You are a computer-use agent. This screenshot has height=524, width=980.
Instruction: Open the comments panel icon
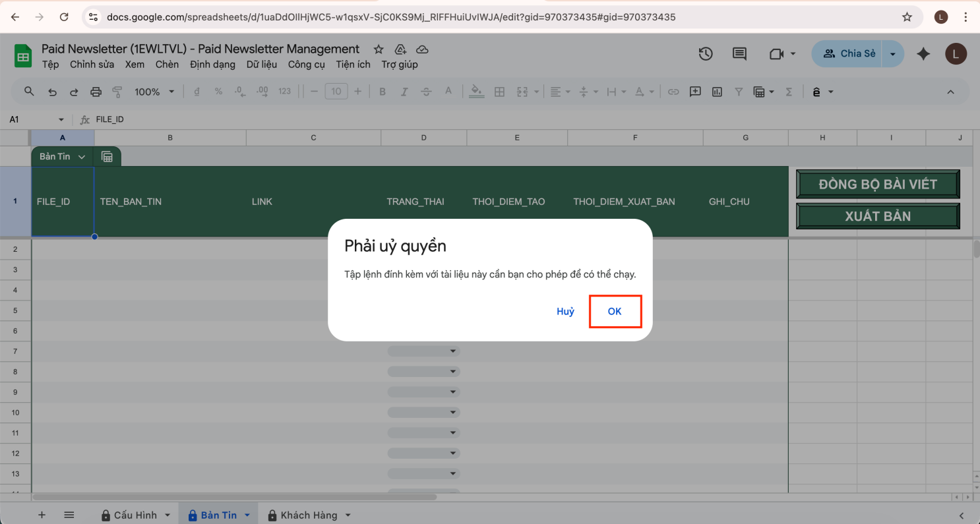tap(740, 53)
